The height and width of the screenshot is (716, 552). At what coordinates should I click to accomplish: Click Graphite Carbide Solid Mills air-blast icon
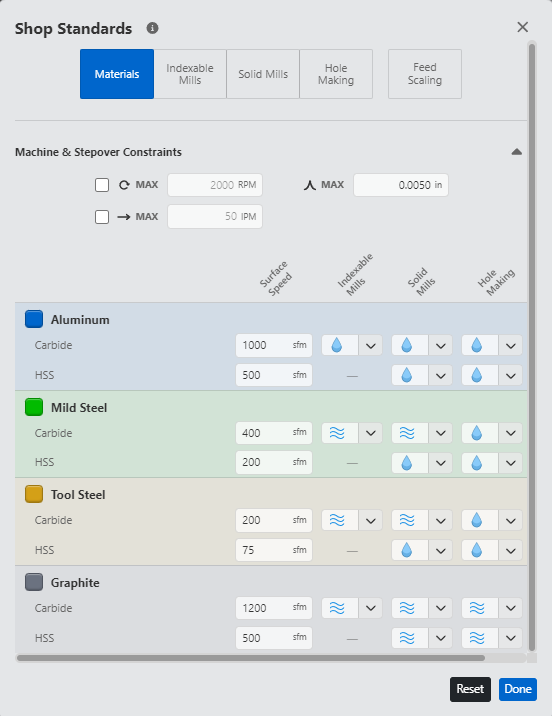pos(407,608)
